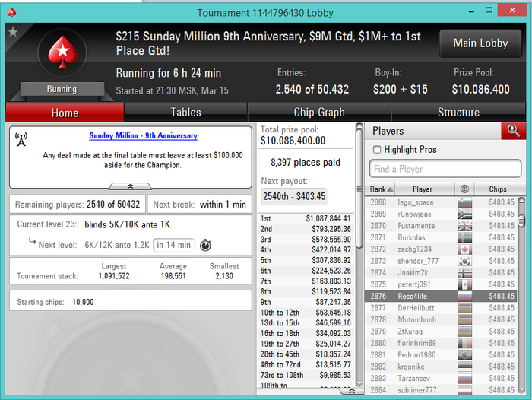Click the PokerStars spade logo in title bar
Screen dimensions: 532x400
click(x=12, y=13)
